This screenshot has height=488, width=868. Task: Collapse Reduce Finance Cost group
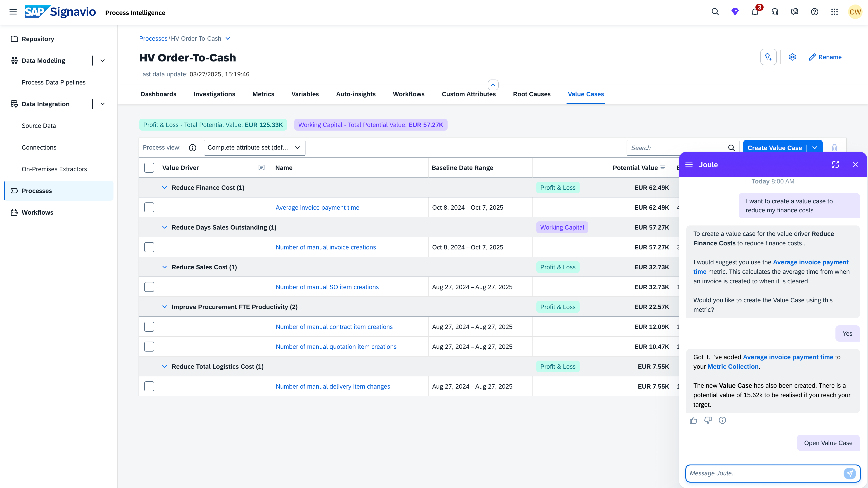tap(164, 188)
